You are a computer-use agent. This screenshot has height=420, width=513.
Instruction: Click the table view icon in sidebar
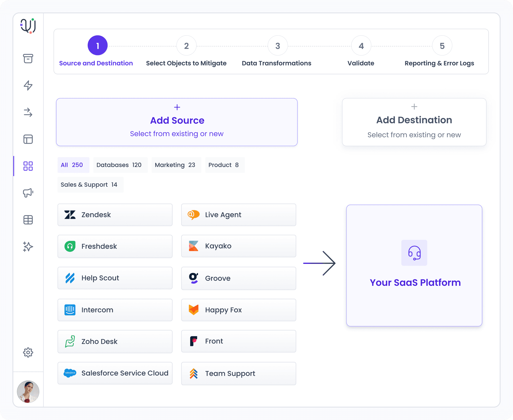pyautogui.click(x=28, y=220)
